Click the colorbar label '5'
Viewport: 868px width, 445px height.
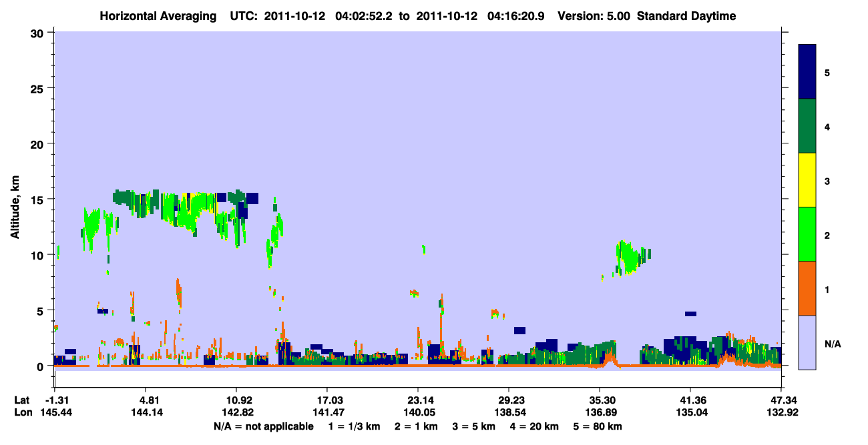click(827, 73)
